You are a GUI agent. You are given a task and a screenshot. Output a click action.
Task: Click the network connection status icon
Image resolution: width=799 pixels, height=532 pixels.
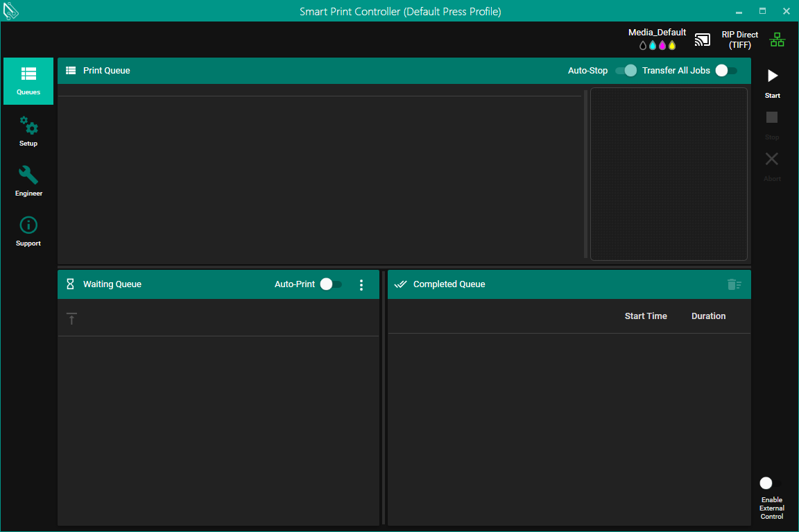777,40
